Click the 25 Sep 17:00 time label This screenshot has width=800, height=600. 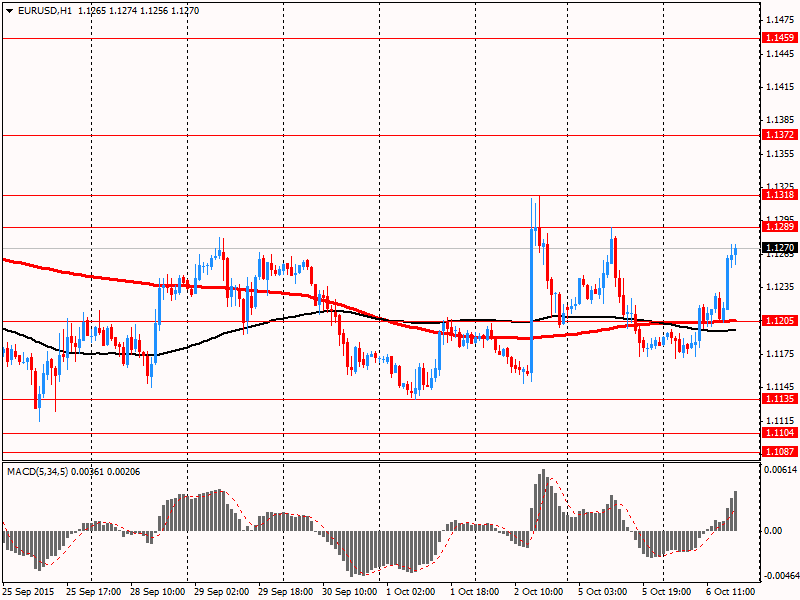click(94, 592)
